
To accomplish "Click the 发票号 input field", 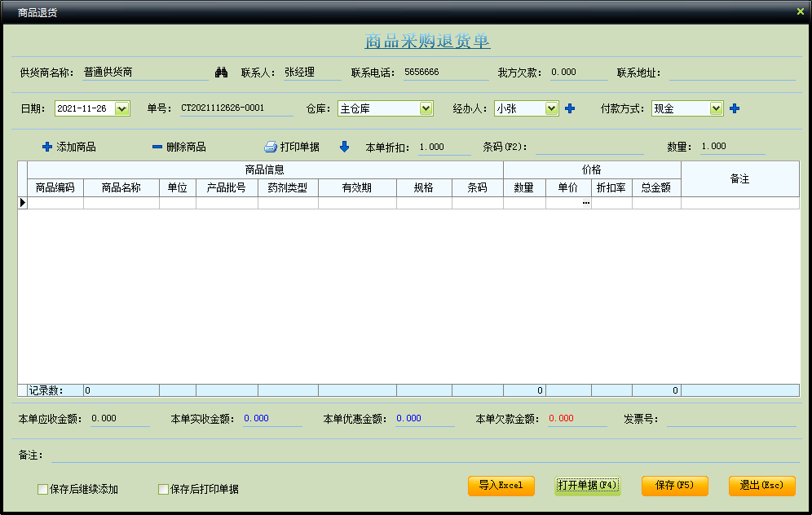I will [731, 419].
